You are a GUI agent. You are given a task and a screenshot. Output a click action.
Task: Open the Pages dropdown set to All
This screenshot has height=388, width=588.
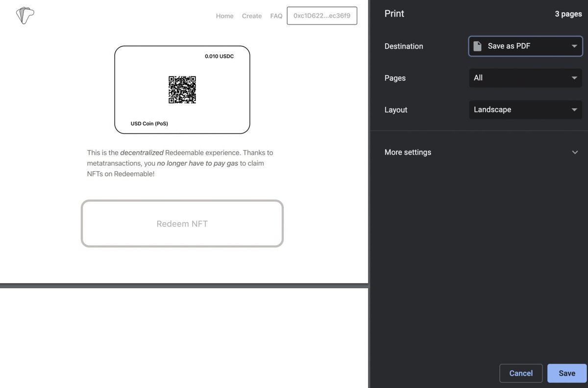pos(525,78)
